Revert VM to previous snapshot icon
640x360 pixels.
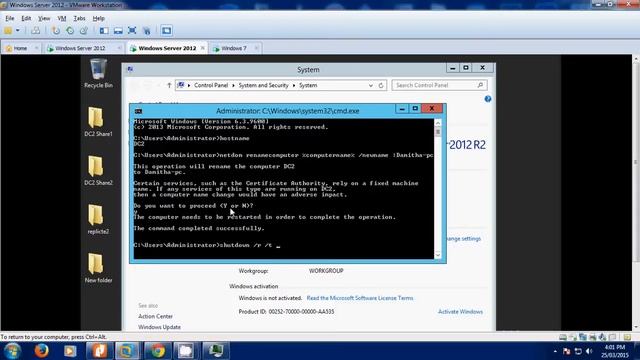pos(70,31)
